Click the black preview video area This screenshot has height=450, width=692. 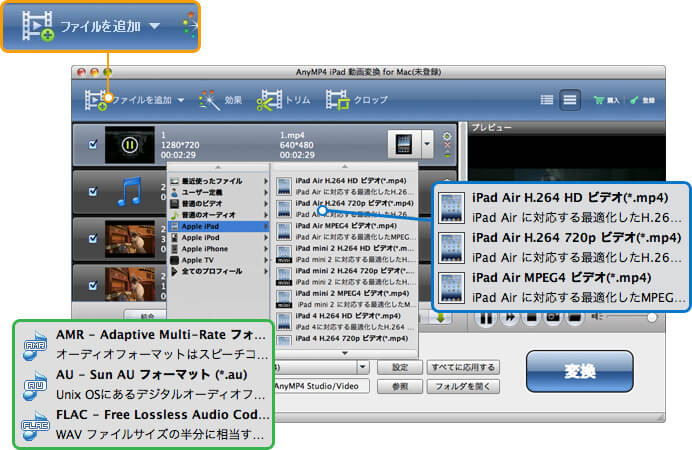566,159
